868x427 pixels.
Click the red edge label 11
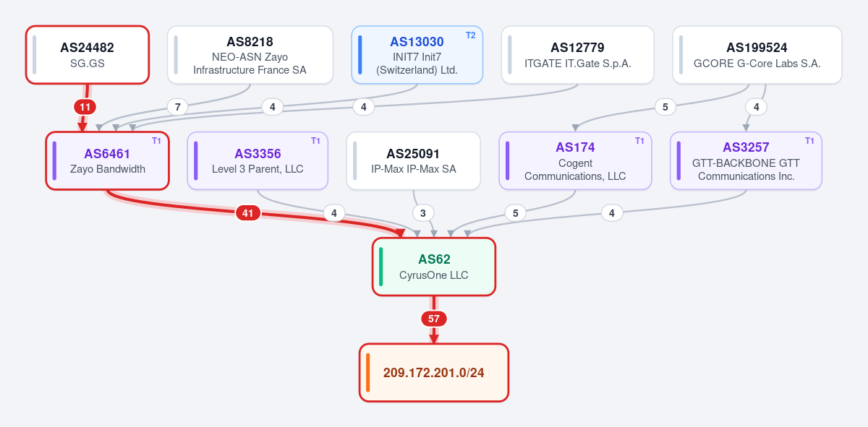[x=85, y=107]
